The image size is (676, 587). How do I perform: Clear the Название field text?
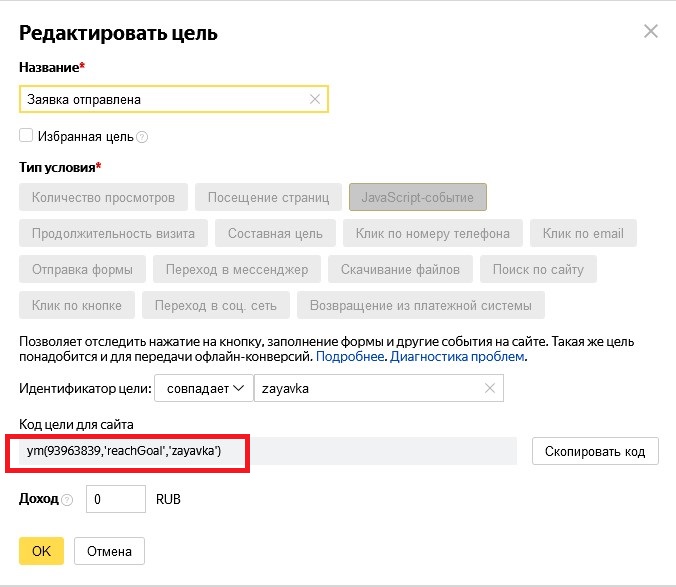pyautogui.click(x=315, y=99)
